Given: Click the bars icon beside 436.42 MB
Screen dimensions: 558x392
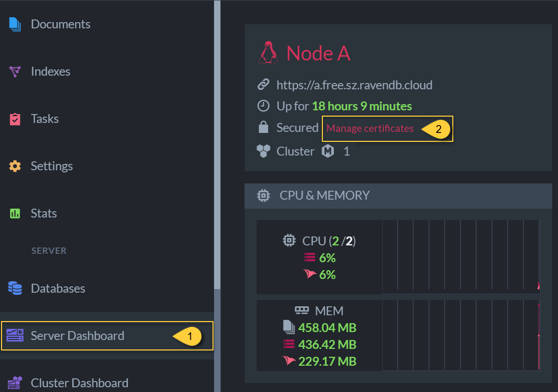Looking at the screenshot, I should click(289, 344).
